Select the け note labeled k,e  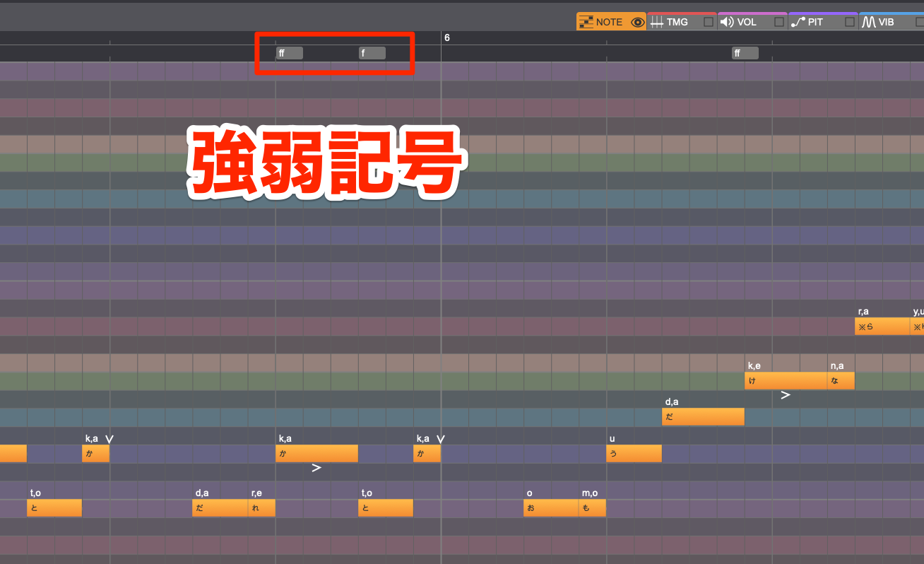tap(786, 380)
